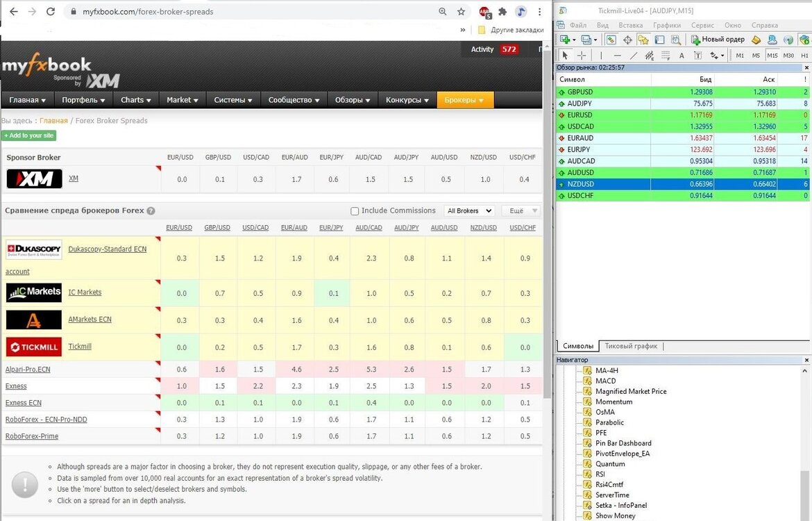Expand the 'Ещё' dropdown button
812x521 pixels.
[521, 211]
